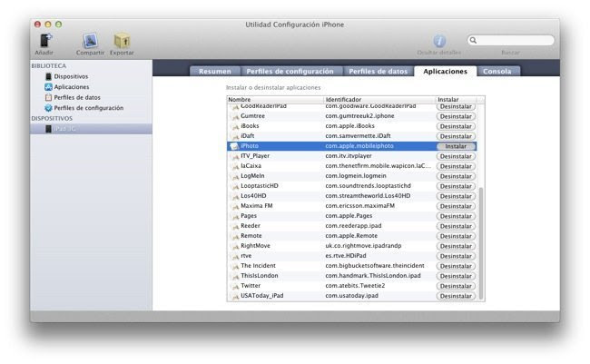Screen dimensions: 590x364
Task: Click the app icon beside LooptasticHD
Action: point(235,186)
